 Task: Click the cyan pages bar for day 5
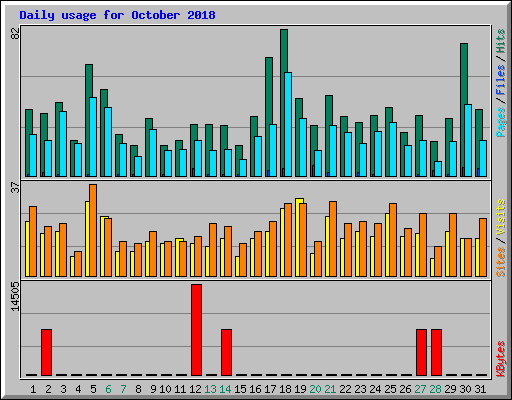[93, 137]
